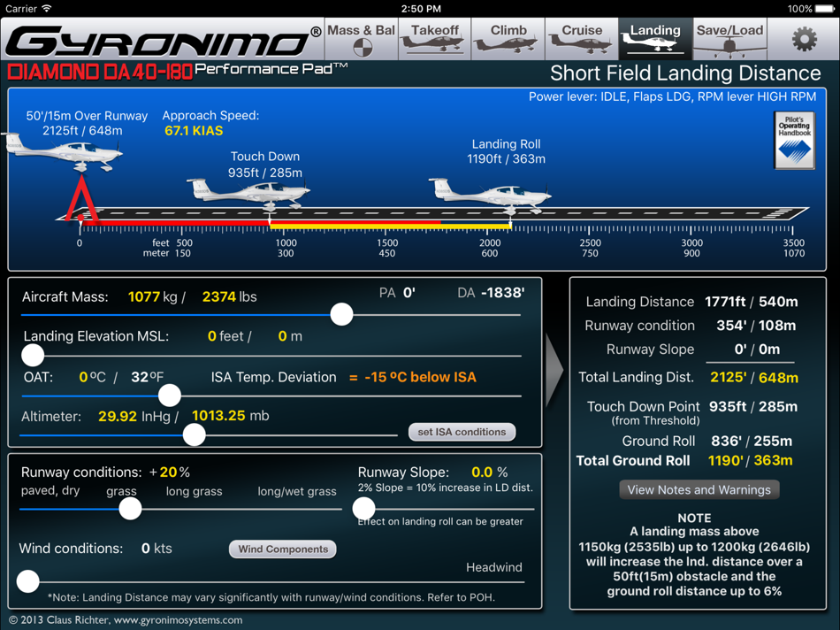Open the Pilot's Operating Handbook icon
840x630 pixels.
[x=795, y=140]
